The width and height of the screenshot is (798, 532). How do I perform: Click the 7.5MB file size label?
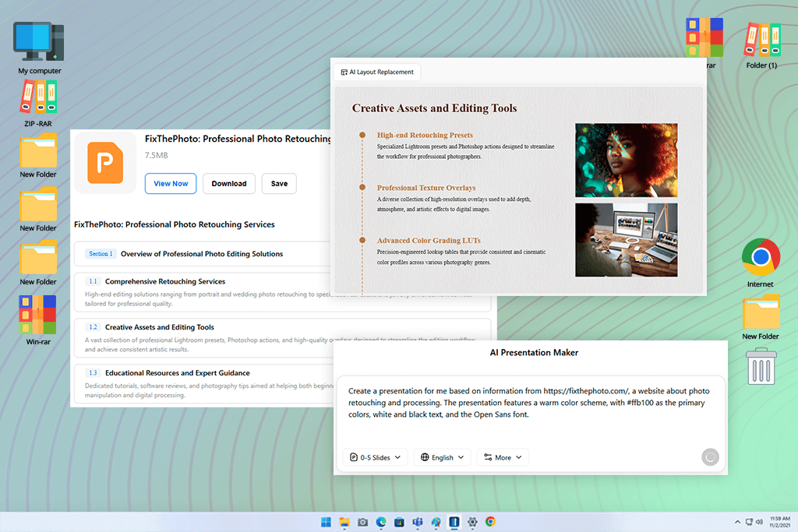tap(156, 155)
